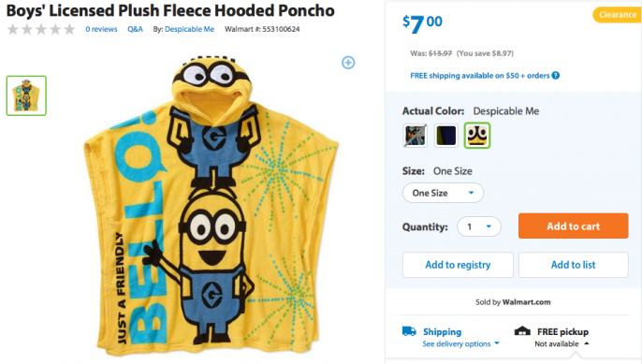Open the One Size dropdown
Viewport: 642px width, 364px height.
(x=443, y=193)
